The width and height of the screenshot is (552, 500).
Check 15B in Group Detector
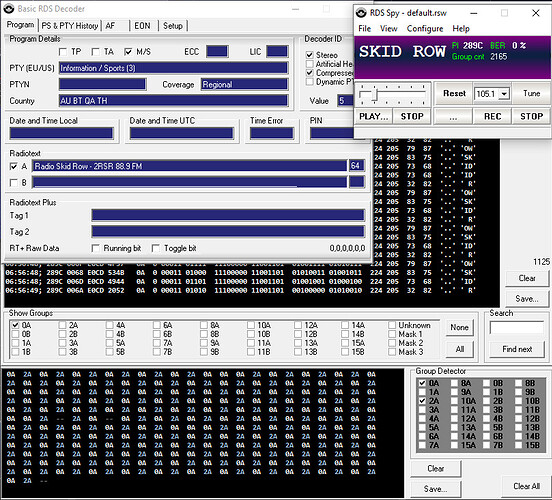[x=519, y=445]
